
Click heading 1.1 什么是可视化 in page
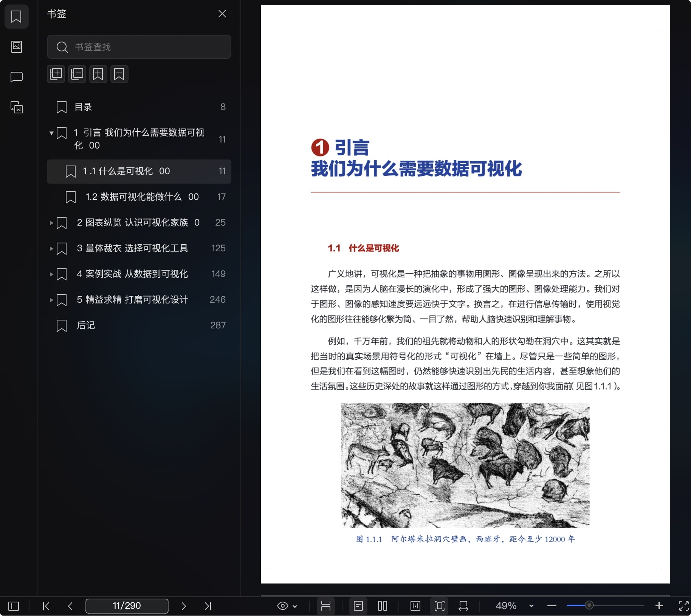pyautogui.click(x=363, y=248)
